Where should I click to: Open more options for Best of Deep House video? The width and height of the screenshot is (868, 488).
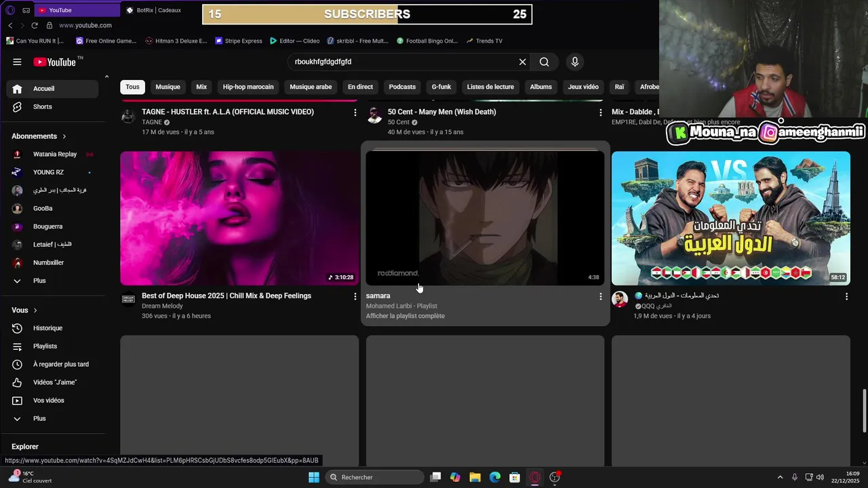355,296
